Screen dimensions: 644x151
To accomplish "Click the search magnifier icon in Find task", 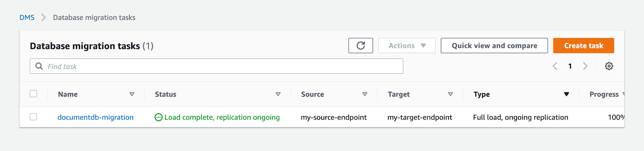I will 39,66.
